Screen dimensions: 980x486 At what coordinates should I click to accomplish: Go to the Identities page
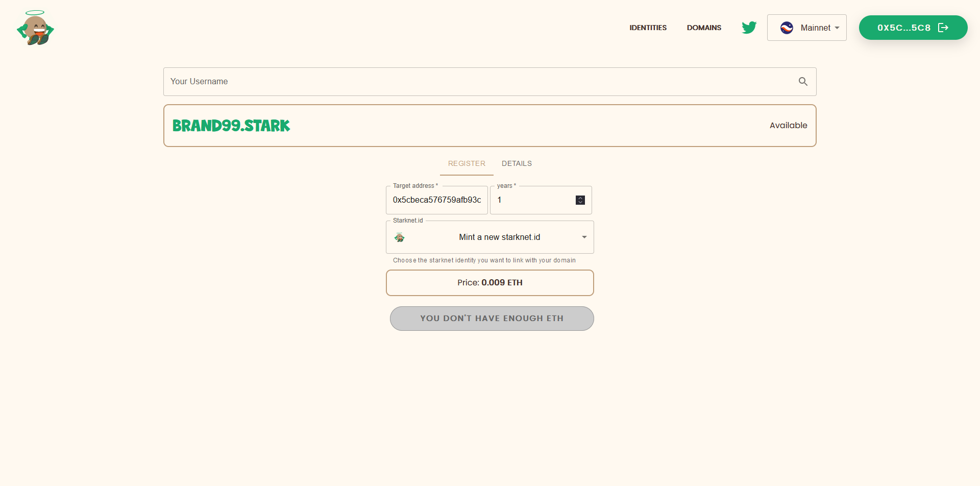coord(648,28)
